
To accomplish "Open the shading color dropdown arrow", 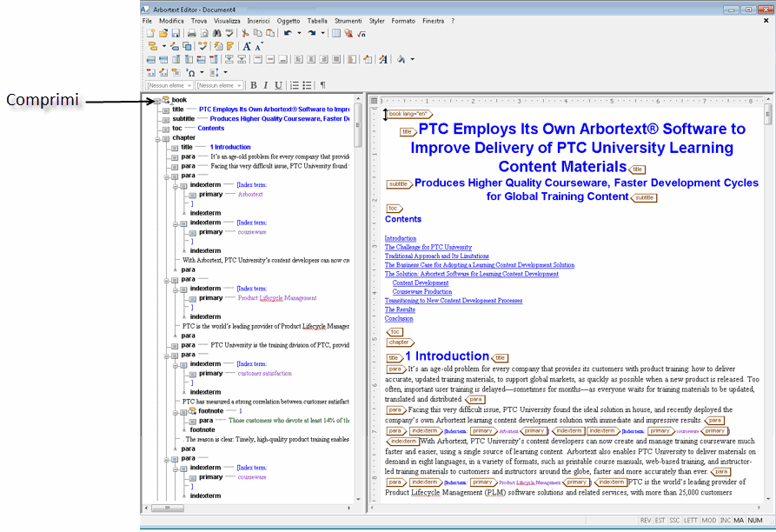I will tap(412, 59).
